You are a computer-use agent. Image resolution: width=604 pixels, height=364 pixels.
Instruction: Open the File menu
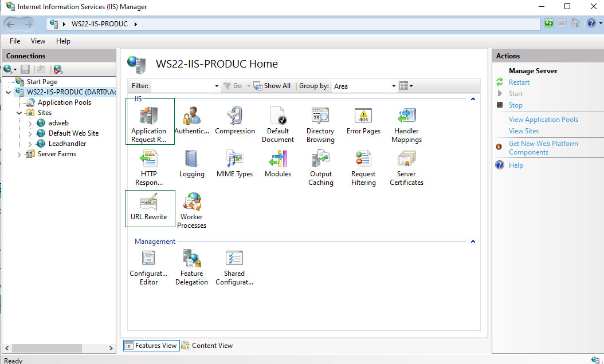coord(15,41)
